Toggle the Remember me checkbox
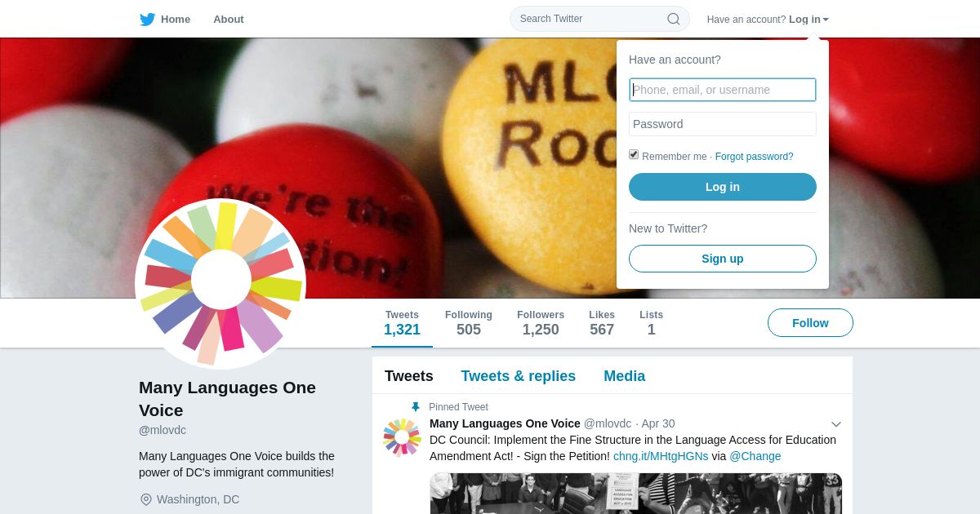The width and height of the screenshot is (980, 514). 634,154
